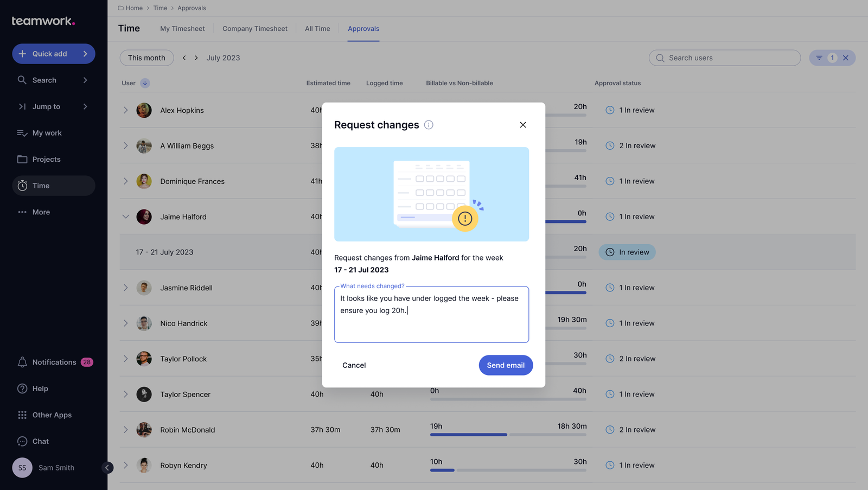868x490 pixels.
Task: Open the Projects section
Action: [x=46, y=159]
